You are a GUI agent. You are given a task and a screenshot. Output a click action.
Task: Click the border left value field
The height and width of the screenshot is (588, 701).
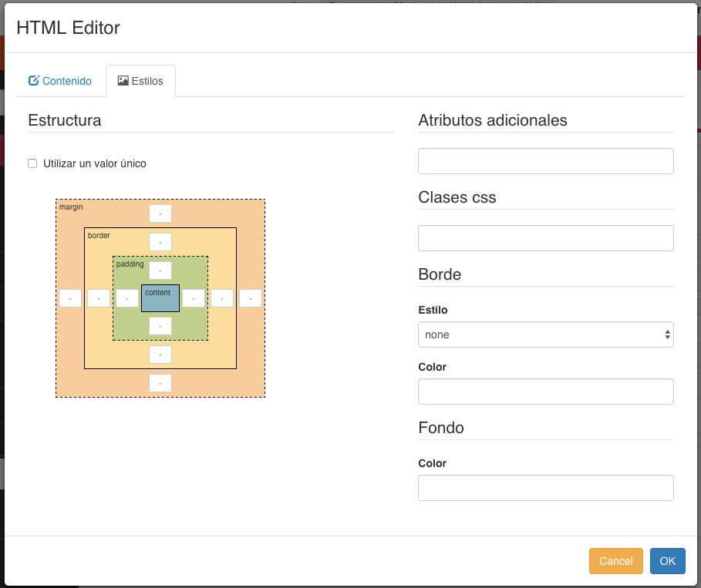click(99, 298)
